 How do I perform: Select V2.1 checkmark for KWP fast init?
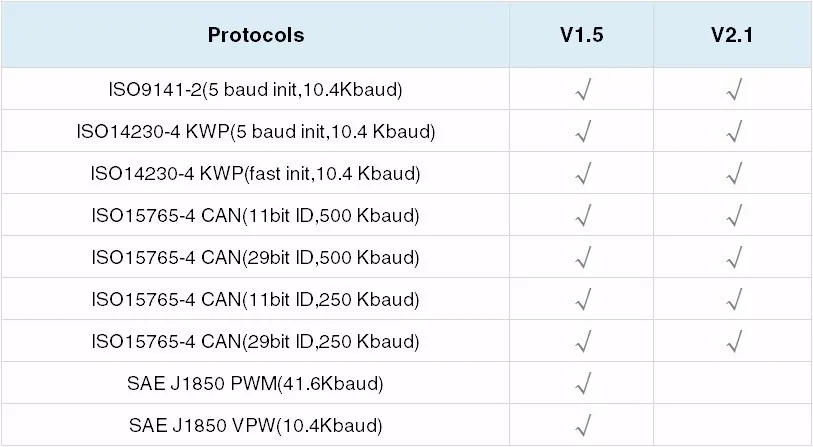pyautogui.click(x=734, y=173)
